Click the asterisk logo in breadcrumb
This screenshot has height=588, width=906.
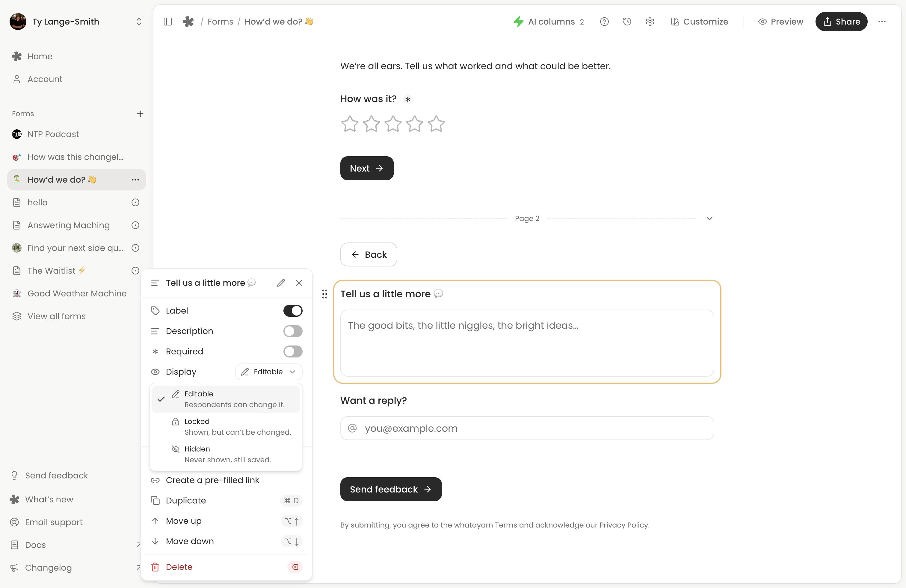(x=188, y=22)
